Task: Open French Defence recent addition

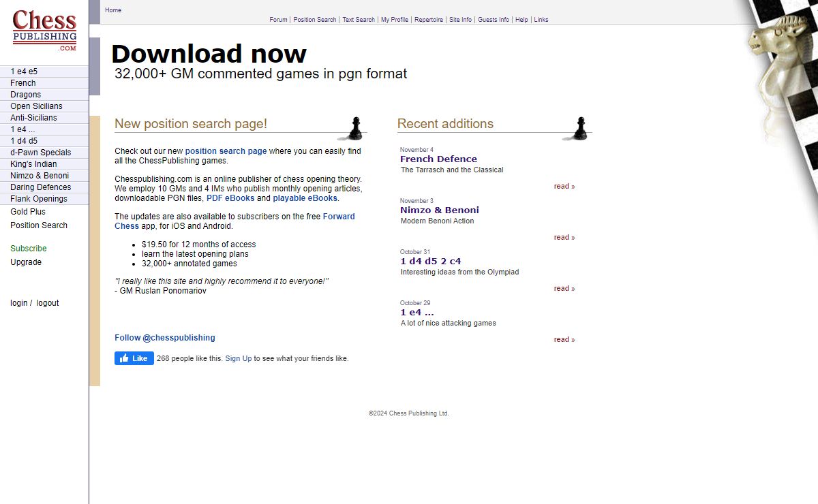Action: 438,159
